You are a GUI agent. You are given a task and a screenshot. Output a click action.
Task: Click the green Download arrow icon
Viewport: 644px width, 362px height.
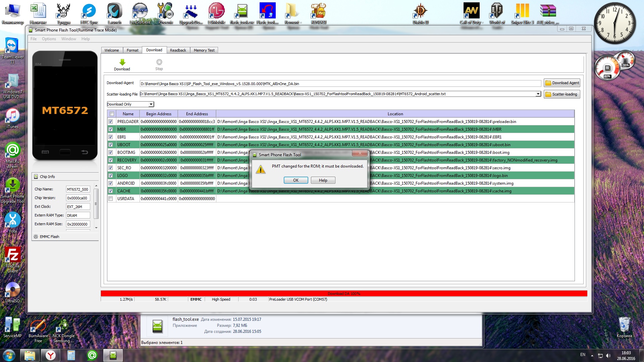pyautogui.click(x=122, y=62)
